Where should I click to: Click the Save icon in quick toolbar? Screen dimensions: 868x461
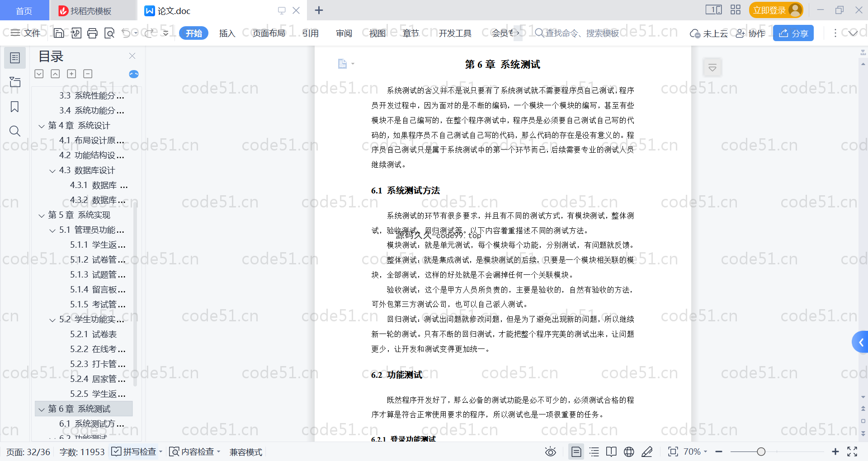pyautogui.click(x=59, y=33)
